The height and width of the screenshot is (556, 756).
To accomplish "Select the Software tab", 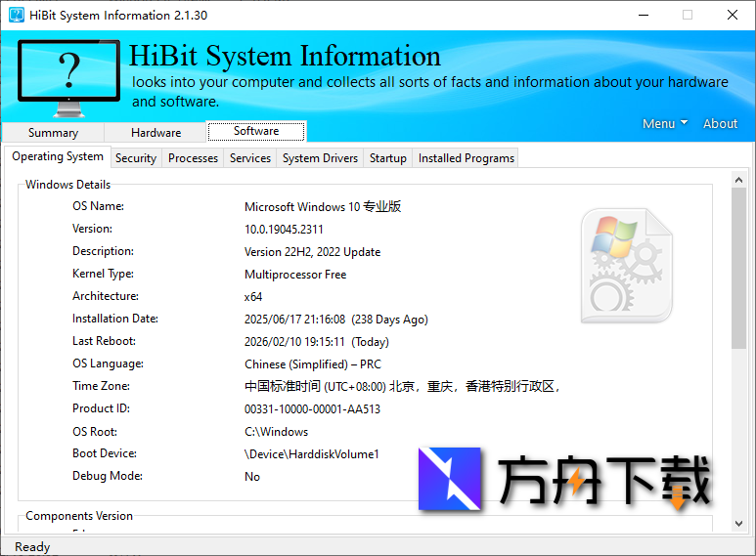I will (256, 131).
